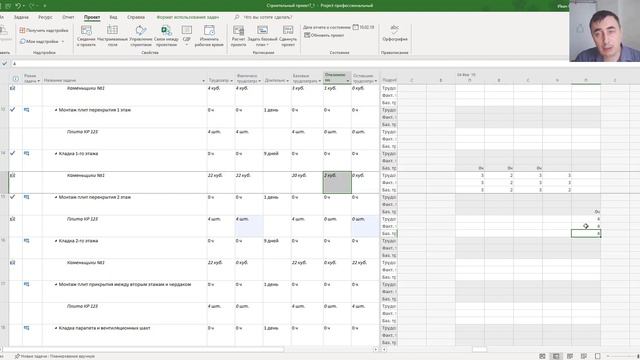Open Сведения о проекте (Project Information)

click(x=86, y=36)
